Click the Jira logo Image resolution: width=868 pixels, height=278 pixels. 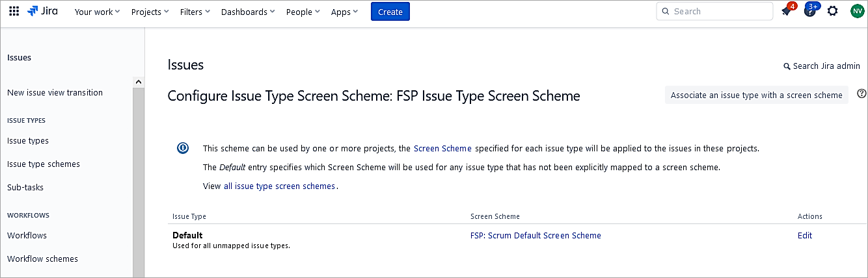pyautogui.click(x=42, y=12)
